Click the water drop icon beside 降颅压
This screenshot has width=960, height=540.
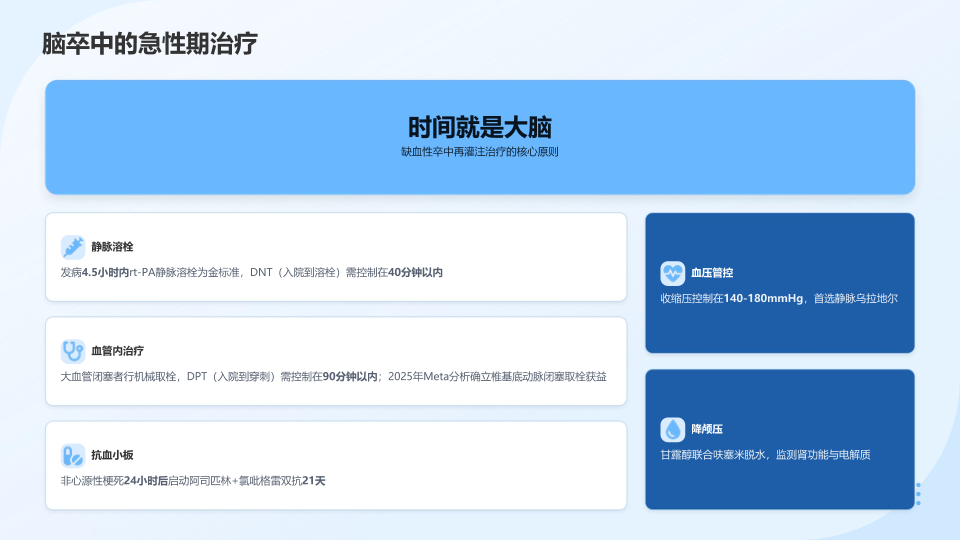[672, 430]
